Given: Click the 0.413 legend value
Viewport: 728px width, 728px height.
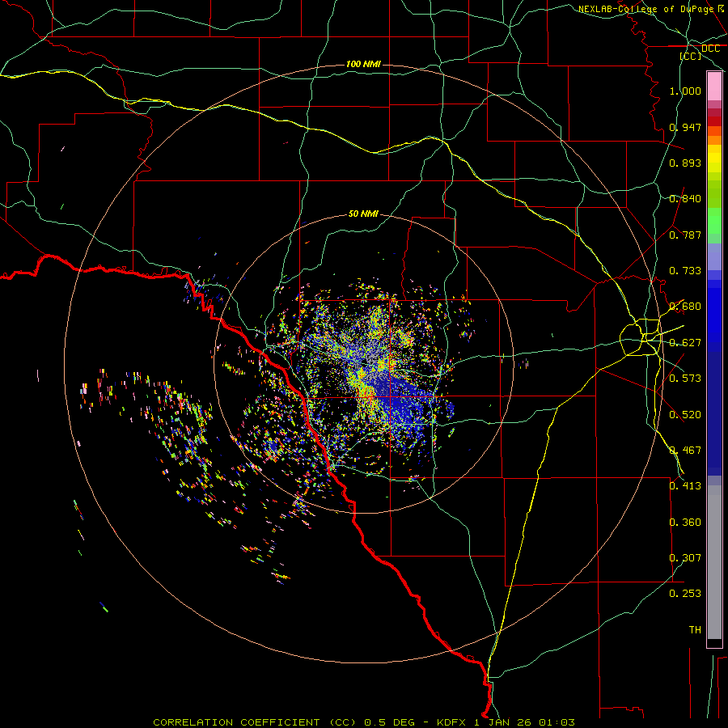Looking at the screenshot, I should [685, 486].
